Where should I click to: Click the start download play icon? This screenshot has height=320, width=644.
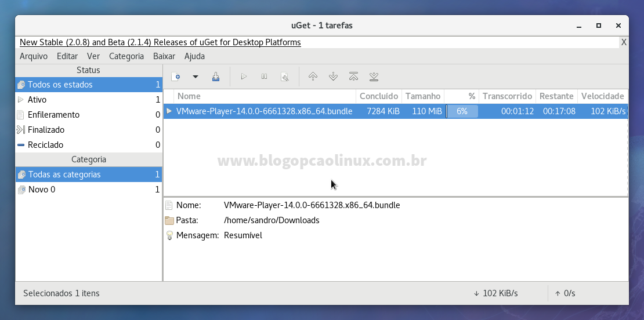(244, 77)
